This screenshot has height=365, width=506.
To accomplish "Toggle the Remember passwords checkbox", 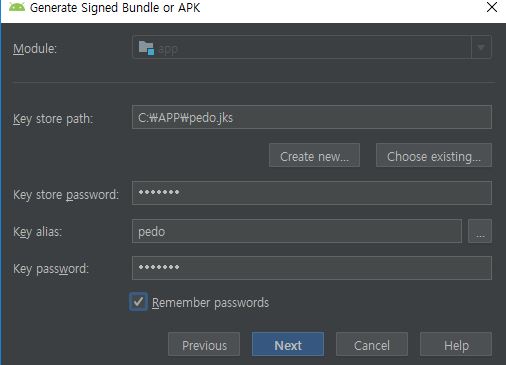I will tap(138, 302).
